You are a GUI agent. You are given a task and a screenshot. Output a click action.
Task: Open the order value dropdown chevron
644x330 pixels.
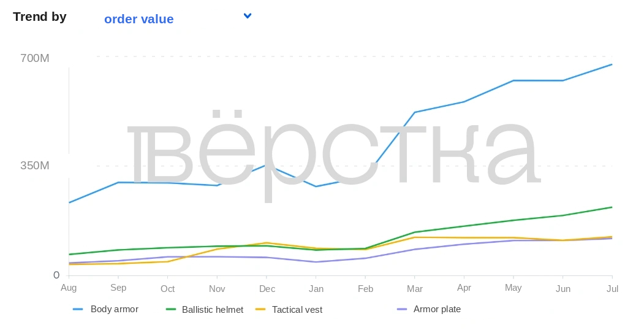(x=248, y=16)
